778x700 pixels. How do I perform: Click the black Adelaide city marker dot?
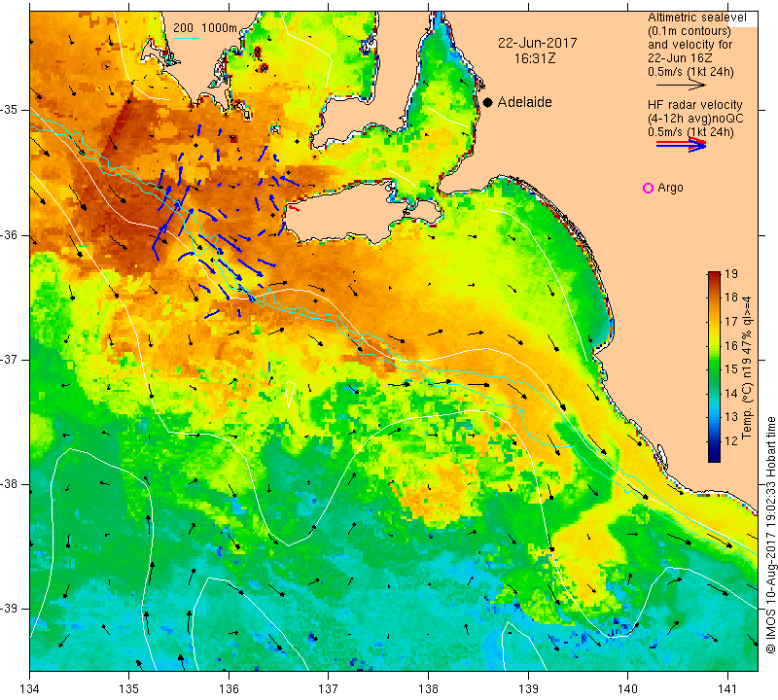488,102
